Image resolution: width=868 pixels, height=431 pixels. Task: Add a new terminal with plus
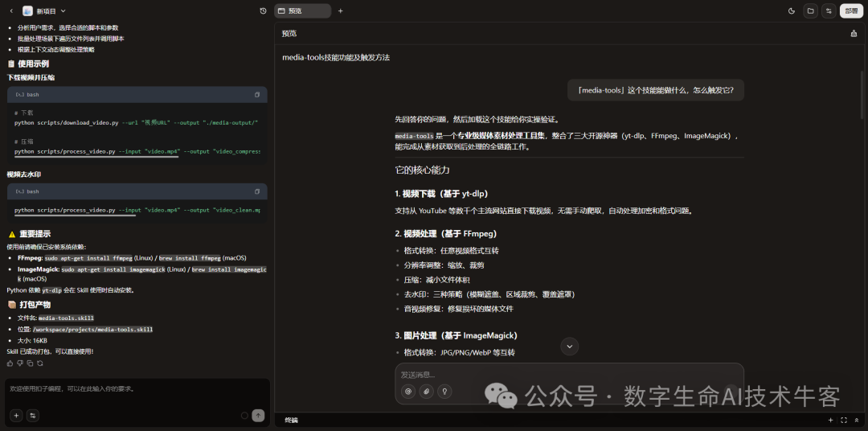[x=829, y=421]
